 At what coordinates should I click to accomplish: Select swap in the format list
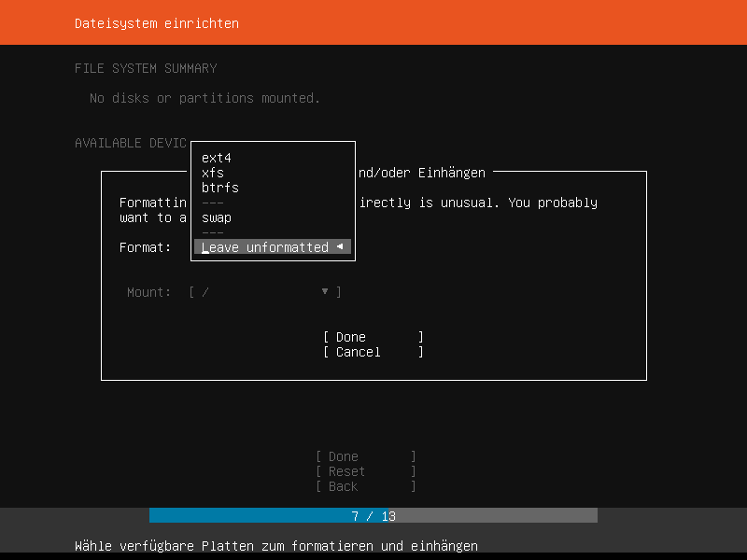(217, 217)
